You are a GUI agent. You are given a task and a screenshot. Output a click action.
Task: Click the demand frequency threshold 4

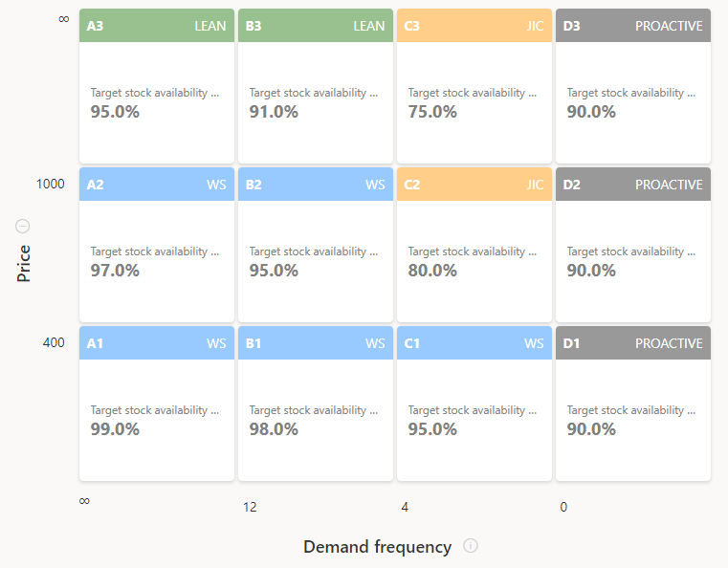tap(405, 508)
